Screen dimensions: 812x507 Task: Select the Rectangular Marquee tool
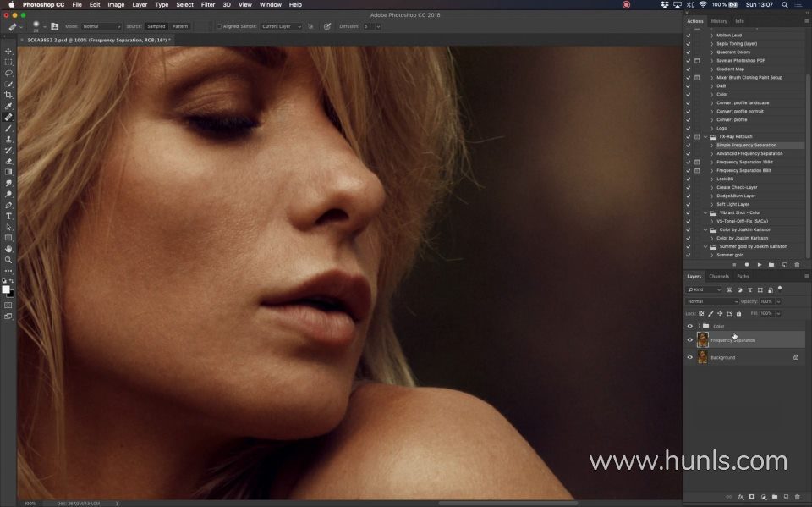[x=8, y=62]
